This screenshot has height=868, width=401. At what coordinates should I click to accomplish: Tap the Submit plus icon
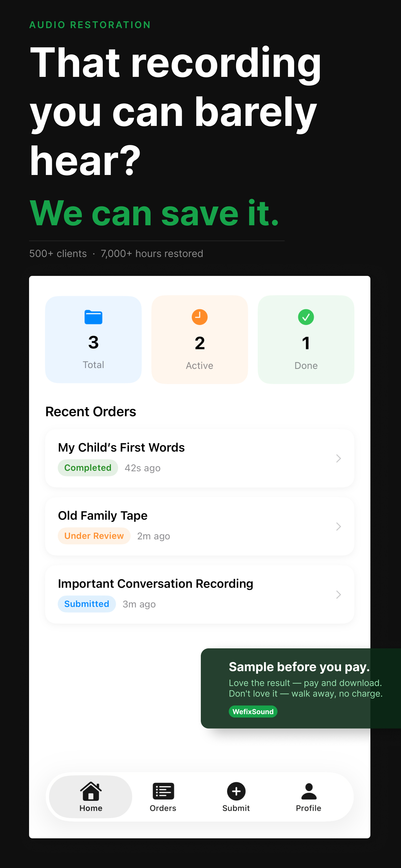(236, 792)
